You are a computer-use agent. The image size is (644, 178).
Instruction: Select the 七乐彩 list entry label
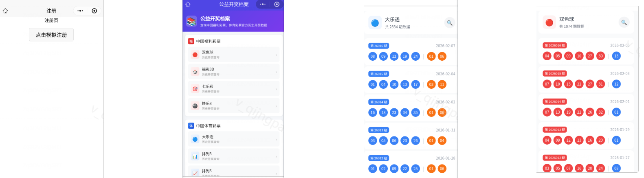(208, 86)
